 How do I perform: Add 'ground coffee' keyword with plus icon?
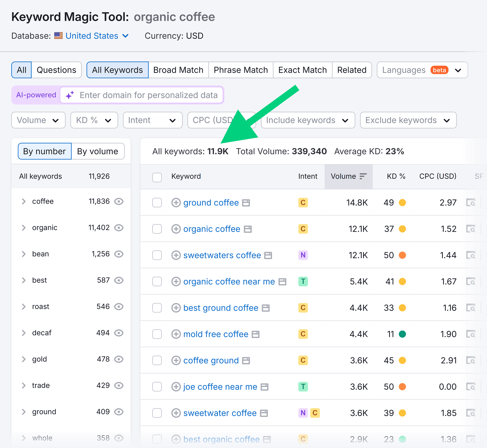176,202
